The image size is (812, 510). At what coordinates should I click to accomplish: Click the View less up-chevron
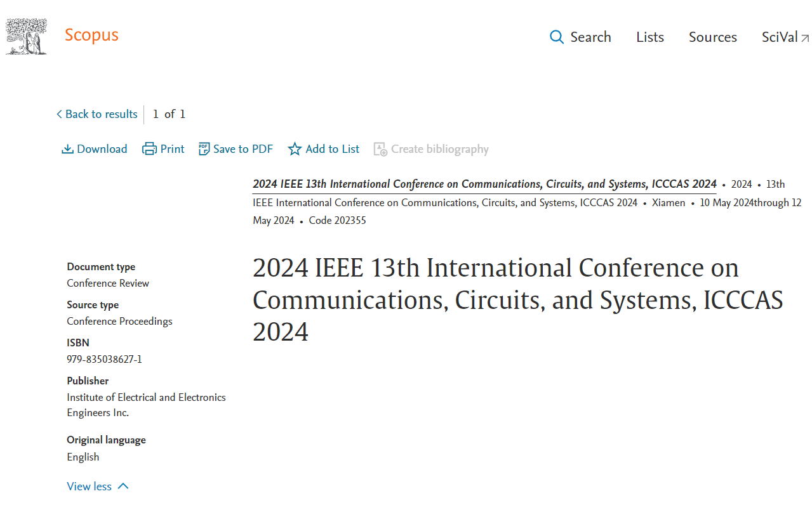tap(123, 487)
